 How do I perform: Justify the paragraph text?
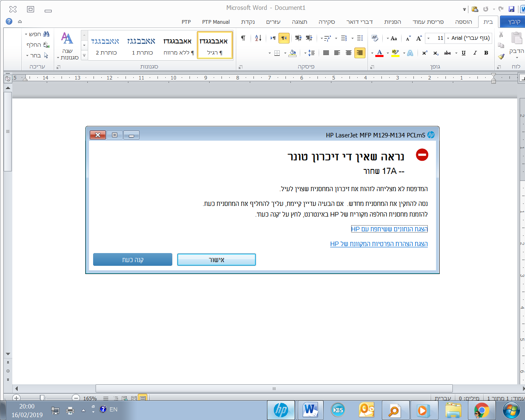click(x=326, y=53)
